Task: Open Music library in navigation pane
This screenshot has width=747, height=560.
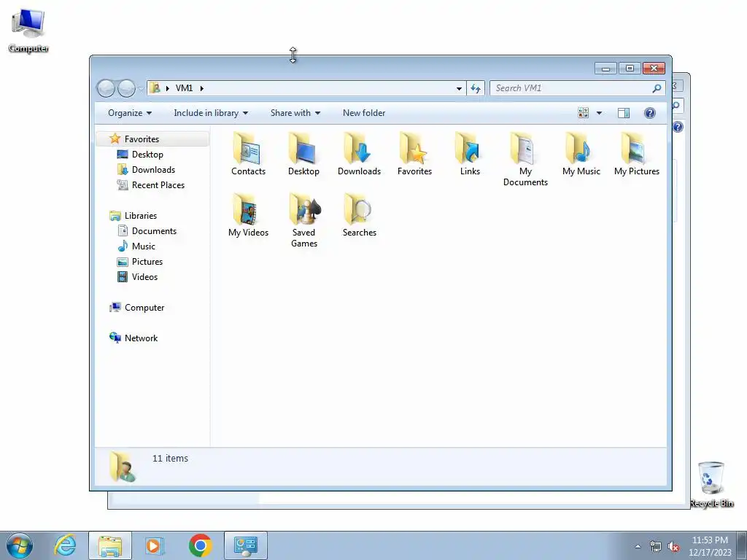Action: [144, 246]
